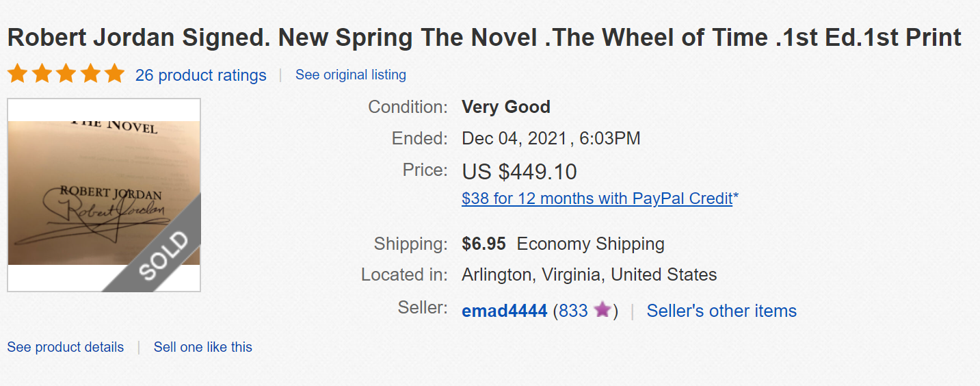
Task: Click the purple feedback star icon
Action: 602,310
